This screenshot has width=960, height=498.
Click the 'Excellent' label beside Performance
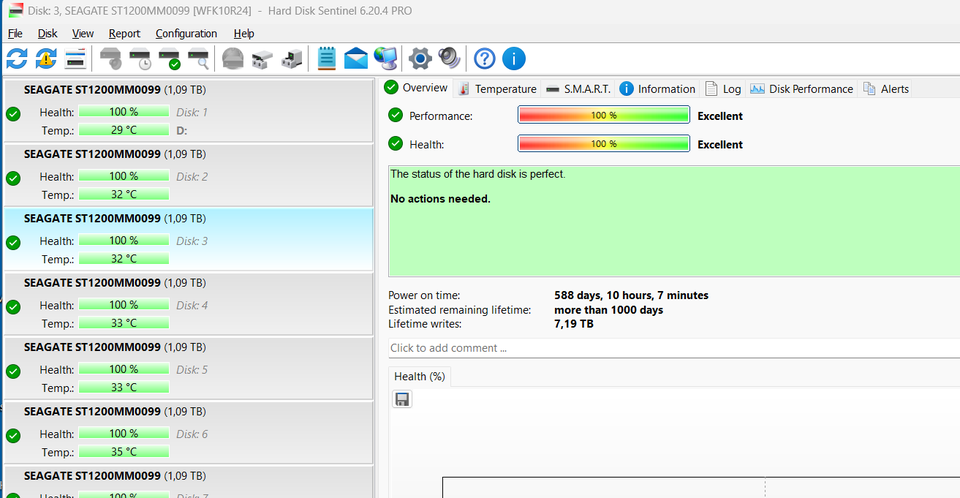pyautogui.click(x=720, y=116)
